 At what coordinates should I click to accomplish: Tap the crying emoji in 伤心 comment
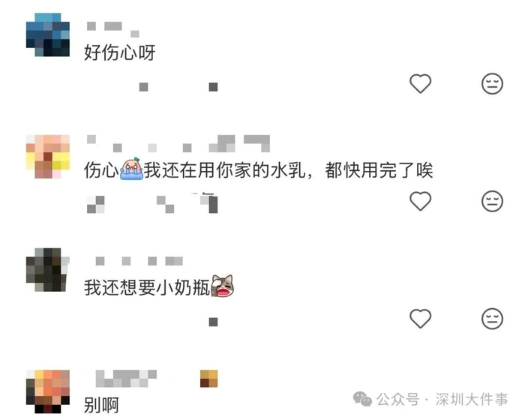point(131,169)
